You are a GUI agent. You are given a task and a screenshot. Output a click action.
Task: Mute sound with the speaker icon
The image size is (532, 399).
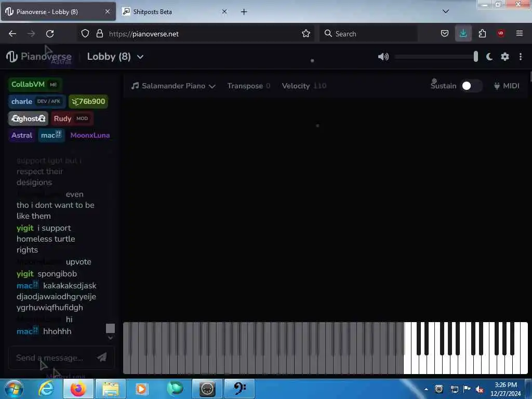(383, 57)
